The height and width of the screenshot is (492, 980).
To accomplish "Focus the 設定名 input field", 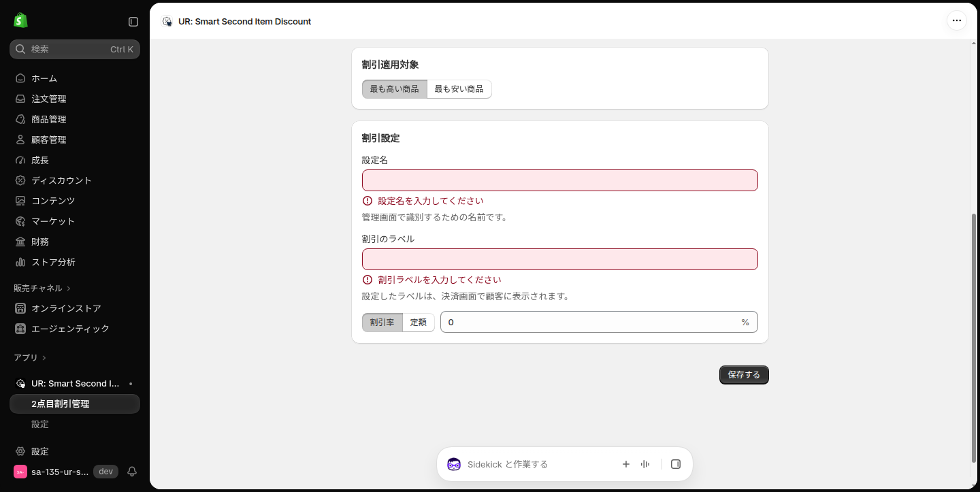I will tap(560, 180).
